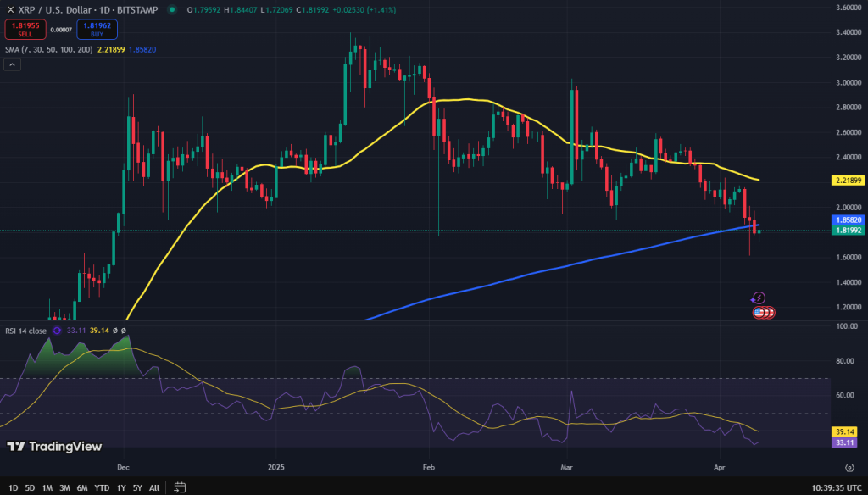Select the 6M time range

click(82, 488)
